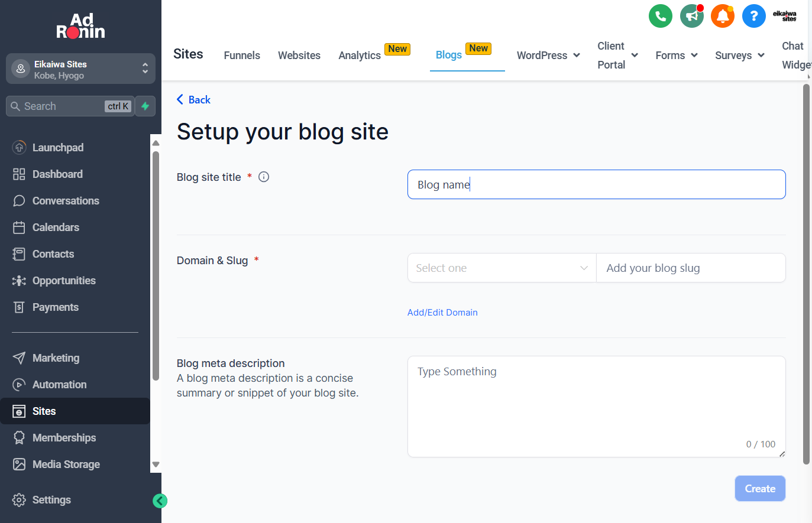Viewport: 812px width, 523px height.
Task: Click the Chat Widget tab
Action: tap(796, 55)
